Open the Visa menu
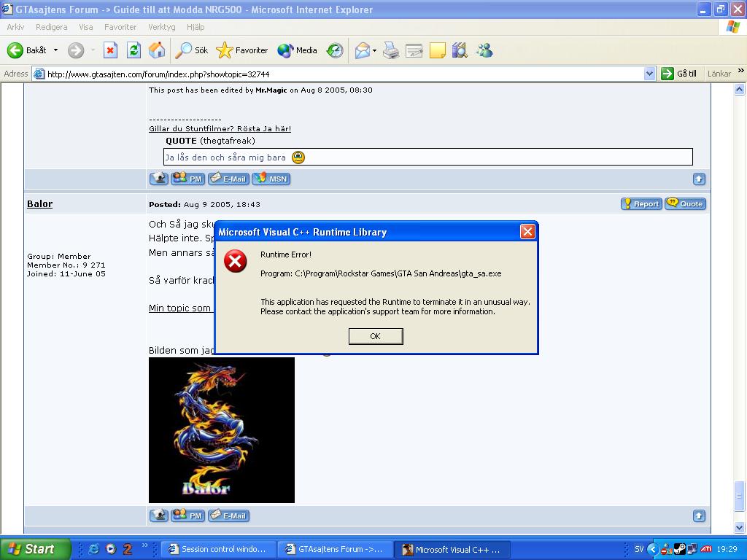747x560 pixels. click(x=86, y=27)
